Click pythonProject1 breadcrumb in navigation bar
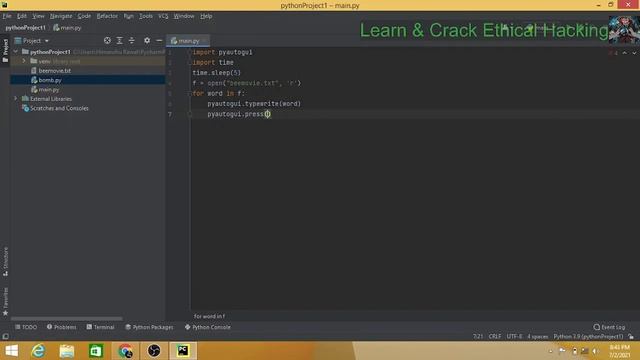Image resolution: width=640 pixels, height=360 pixels. [25, 28]
